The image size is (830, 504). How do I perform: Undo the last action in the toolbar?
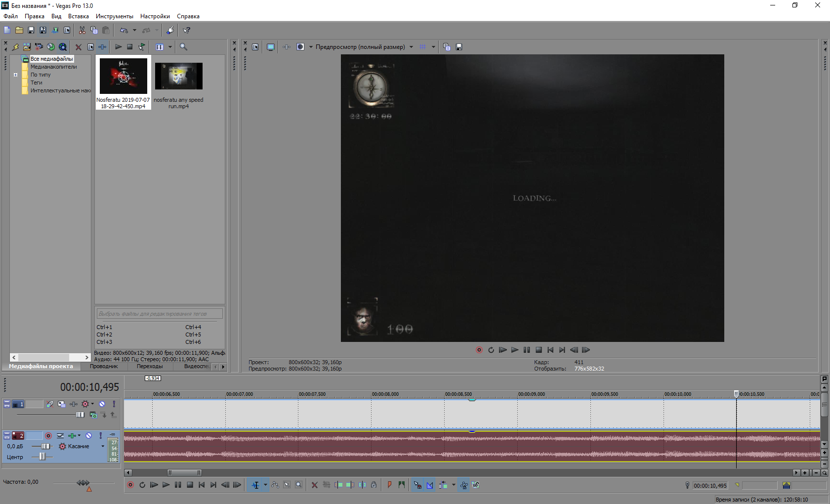click(124, 30)
